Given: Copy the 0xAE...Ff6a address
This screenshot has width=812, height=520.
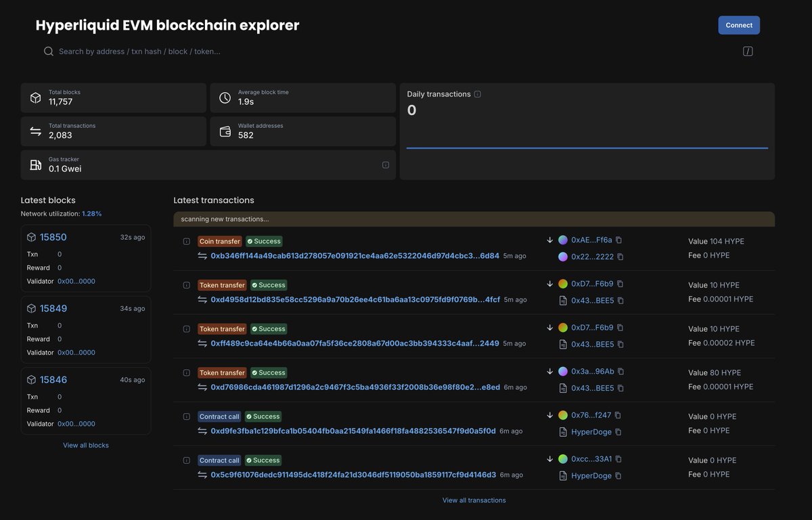Looking at the screenshot, I should (617, 238).
